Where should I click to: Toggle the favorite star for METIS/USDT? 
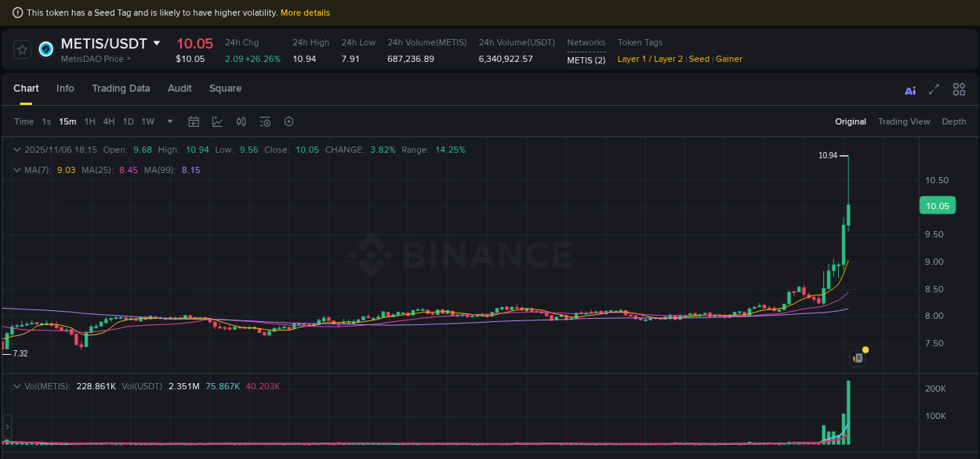22,49
